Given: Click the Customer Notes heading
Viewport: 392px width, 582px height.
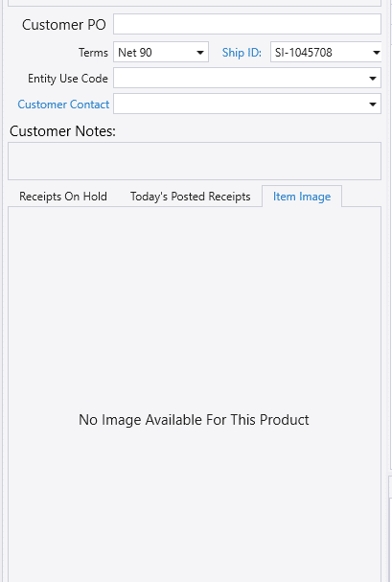Looking at the screenshot, I should (62, 131).
